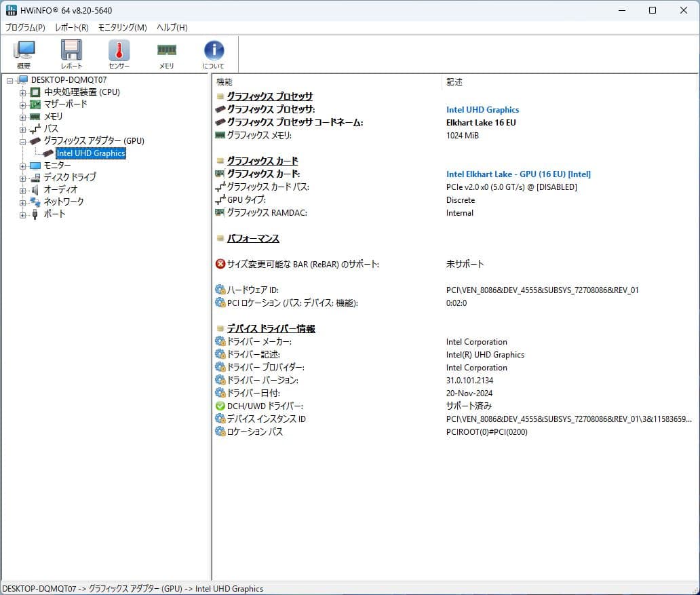Expand the マザーボード tree node

(23, 104)
